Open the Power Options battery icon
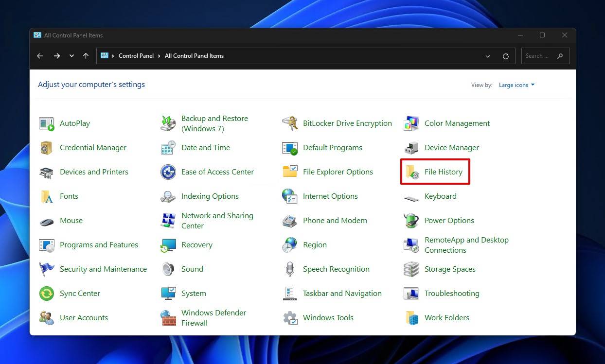The image size is (605, 364). pyautogui.click(x=411, y=221)
